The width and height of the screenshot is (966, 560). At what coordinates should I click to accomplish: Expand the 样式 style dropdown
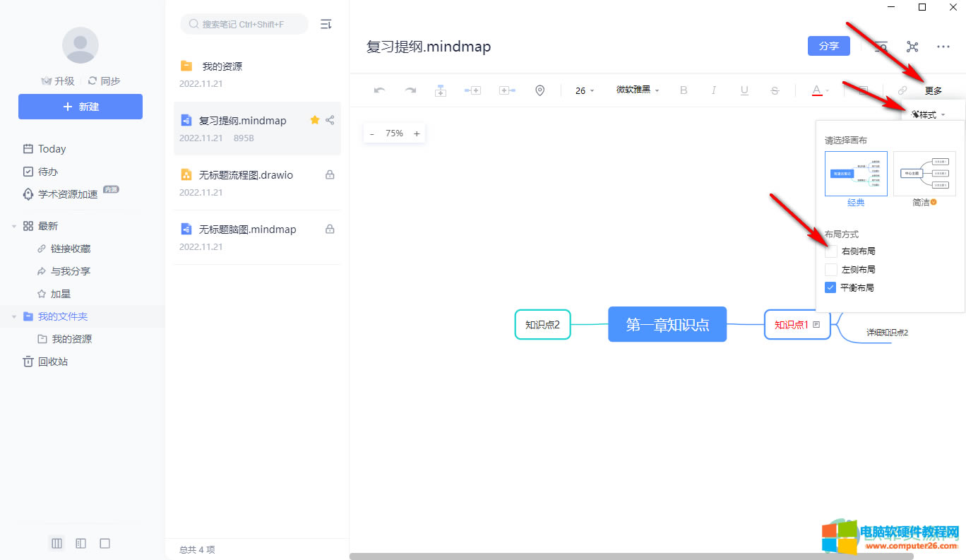coord(928,114)
